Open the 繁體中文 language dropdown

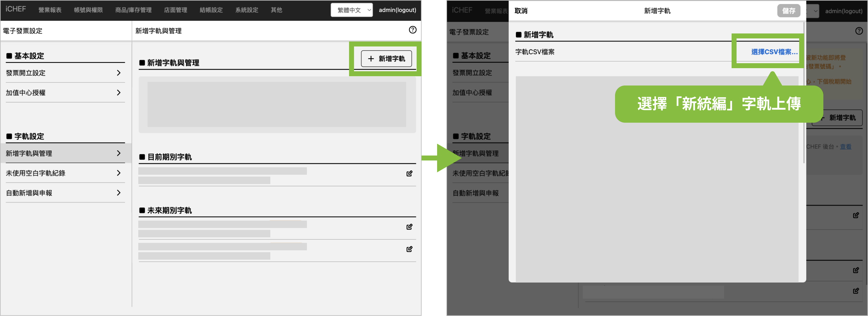click(x=352, y=10)
